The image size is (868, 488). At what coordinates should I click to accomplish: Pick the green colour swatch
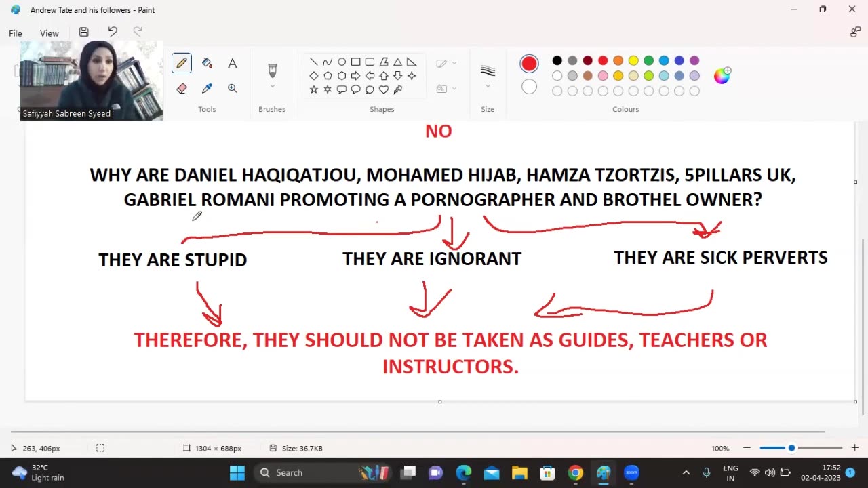pos(648,61)
